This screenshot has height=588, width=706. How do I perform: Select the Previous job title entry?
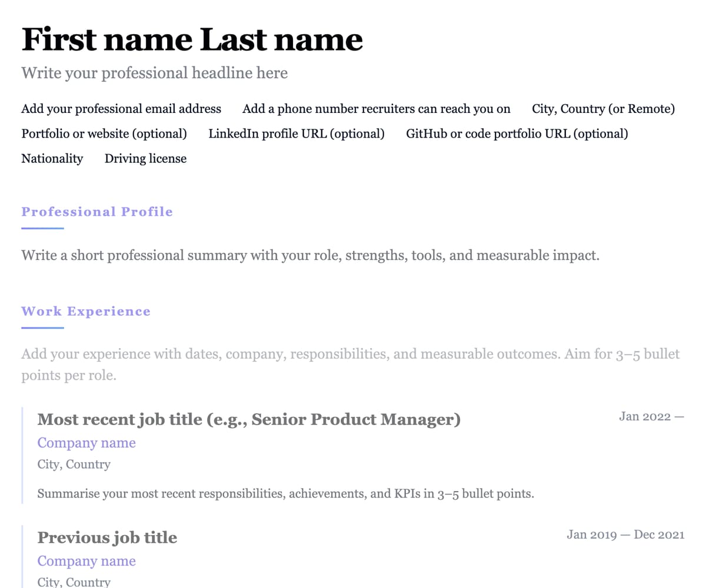click(107, 537)
